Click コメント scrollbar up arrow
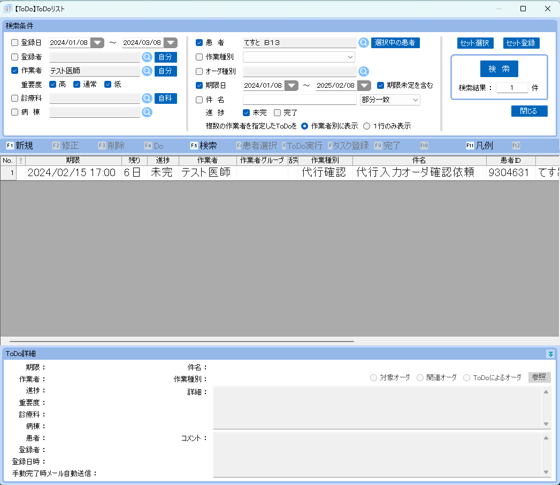Image resolution: width=560 pixels, height=485 pixels. pos(546,438)
